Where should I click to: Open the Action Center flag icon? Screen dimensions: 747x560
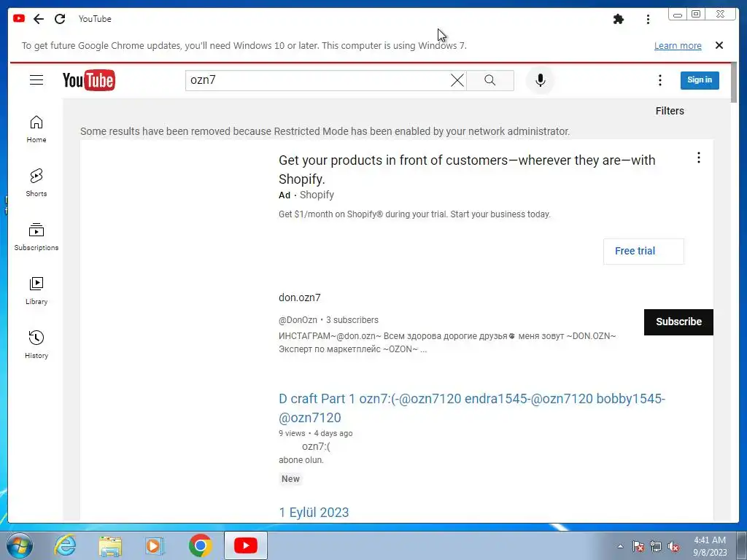[638, 546]
